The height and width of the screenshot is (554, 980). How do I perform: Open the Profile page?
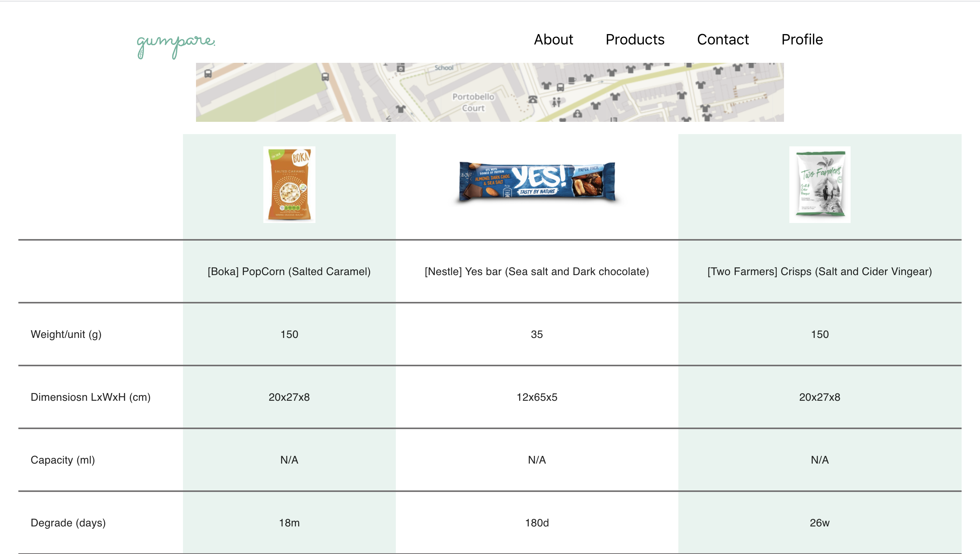802,39
